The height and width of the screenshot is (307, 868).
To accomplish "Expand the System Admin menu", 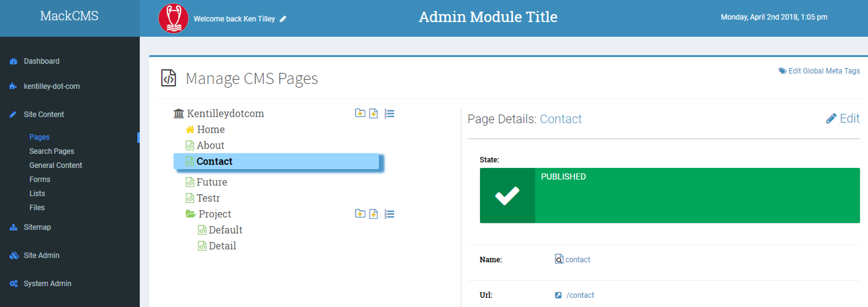I will pos(48,284).
